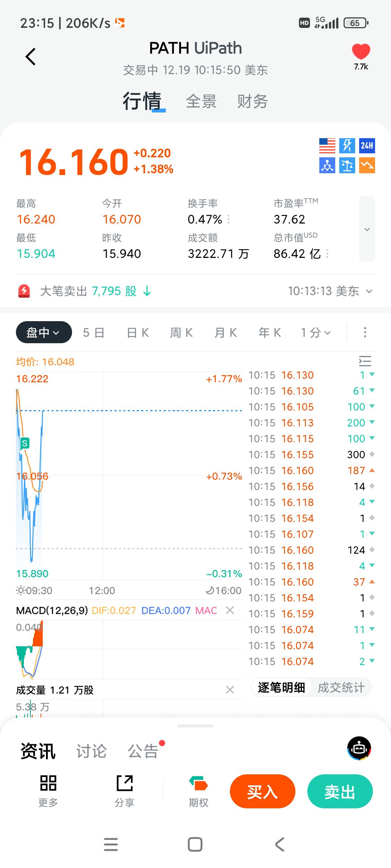Close the MACD indicator panel
The width and height of the screenshot is (391, 868).
(230, 610)
